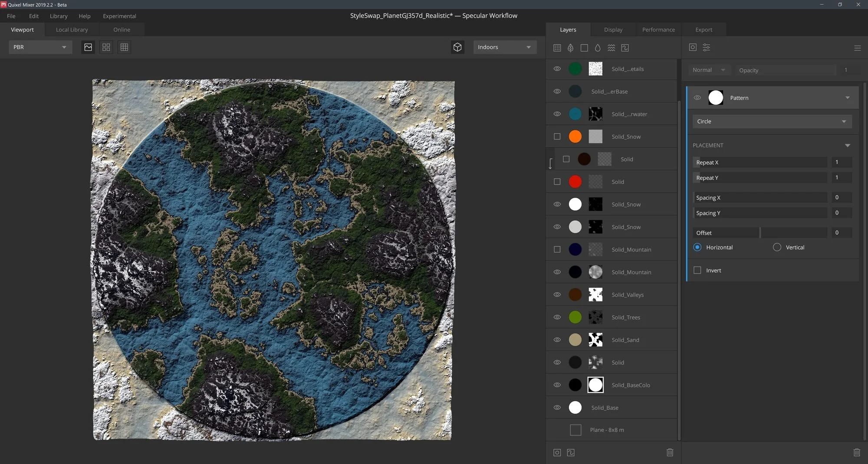
Task: Open the hamburger menu in properties panel
Action: (857, 48)
